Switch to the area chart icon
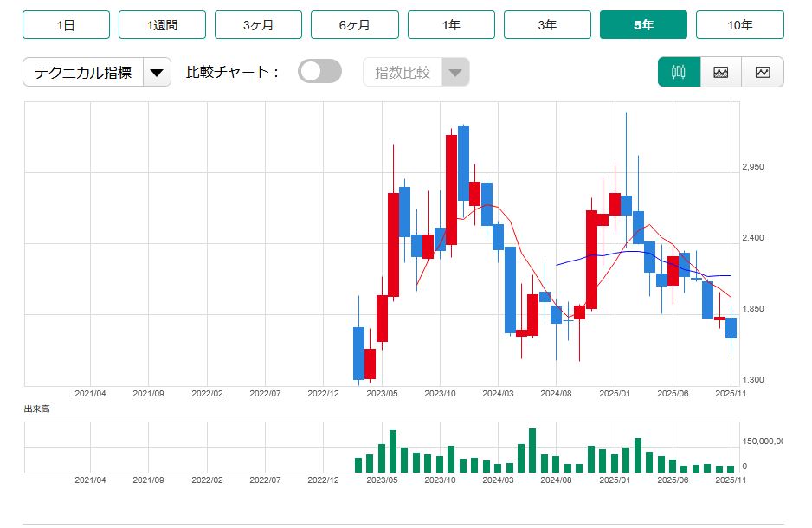This screenshot has width=812, height=528. [720, 73]
